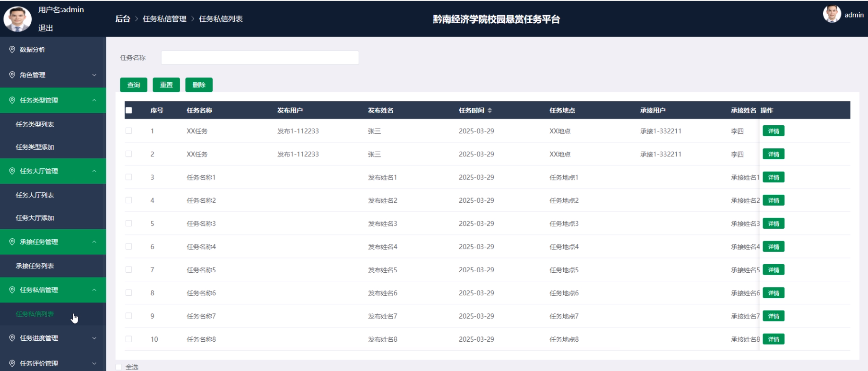Click the 承接1-332211 cell in row 1
The width and height of the screenshot is (868, 371).
point(661,131)
